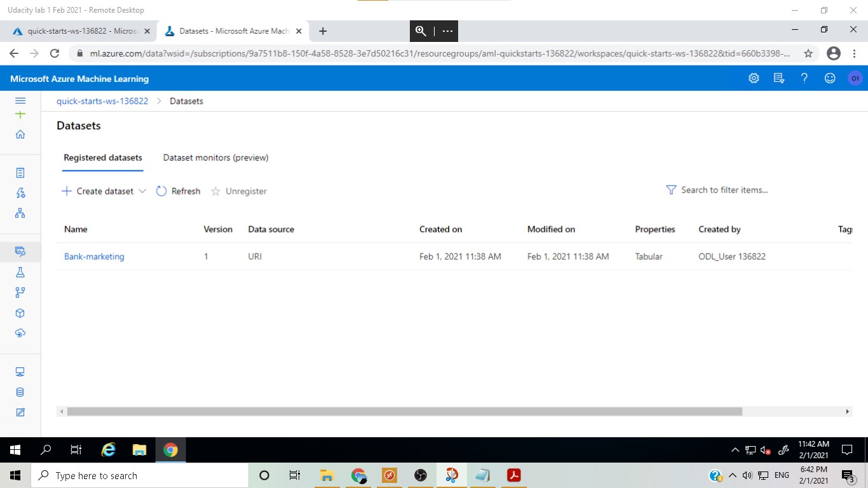Open File Explorer on the remote taskbar
The image size is (868, 488).
coord(139,450)
